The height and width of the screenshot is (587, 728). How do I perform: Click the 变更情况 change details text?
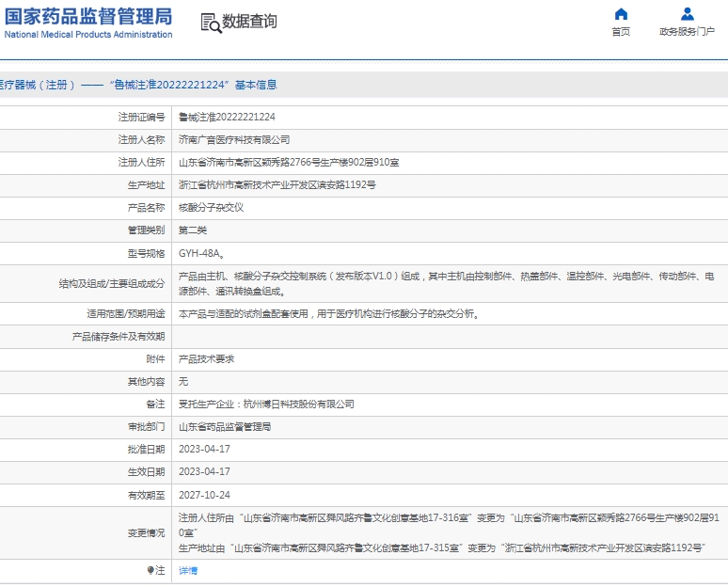449,533
